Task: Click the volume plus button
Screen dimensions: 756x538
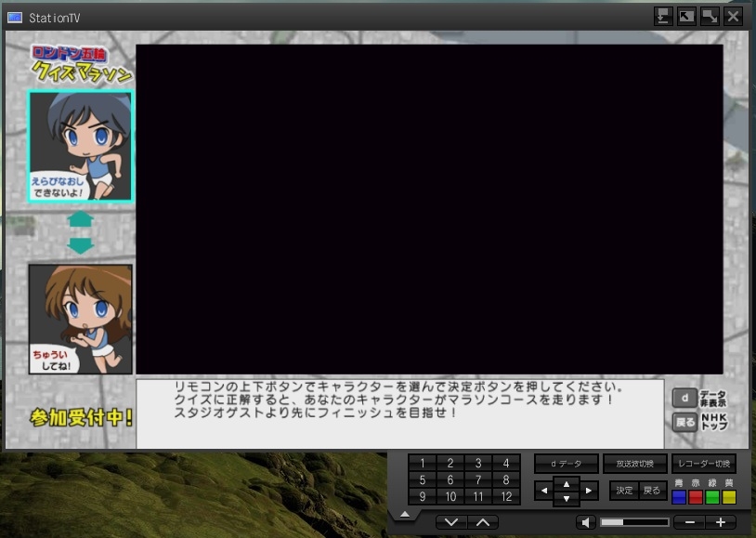Action: coord(720,522)
